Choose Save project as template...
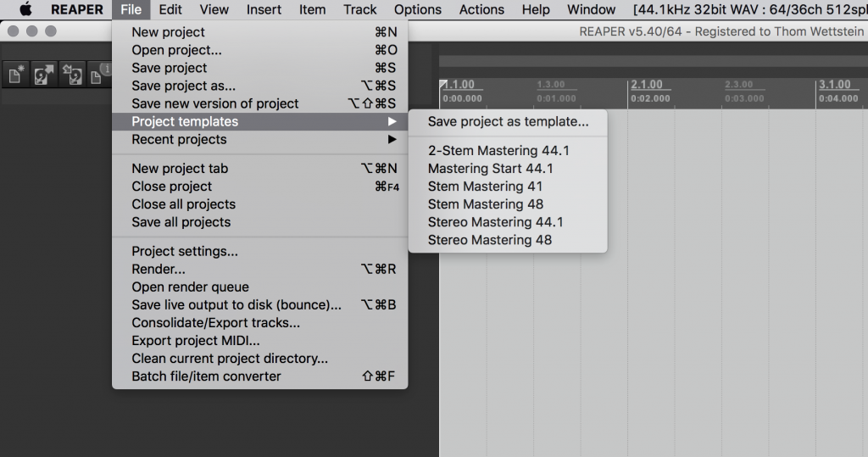This screenshot has height=457, width=868. (x=508, y=121)
